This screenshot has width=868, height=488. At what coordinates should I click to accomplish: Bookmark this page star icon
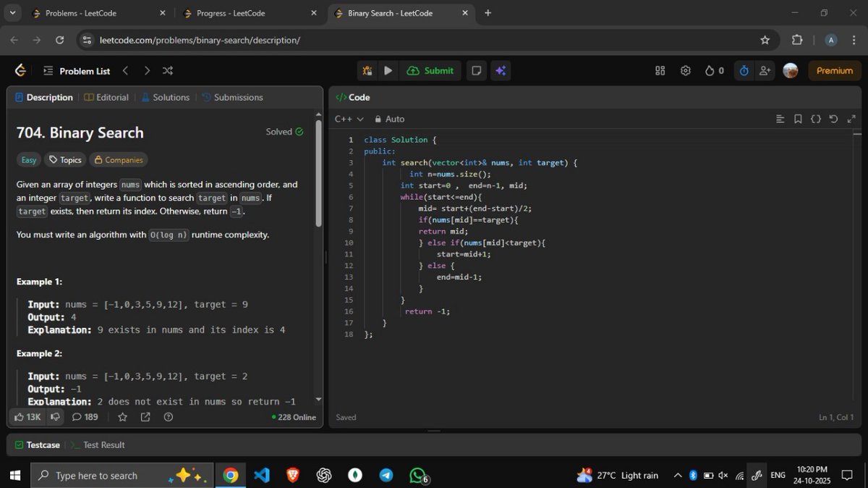765,40
